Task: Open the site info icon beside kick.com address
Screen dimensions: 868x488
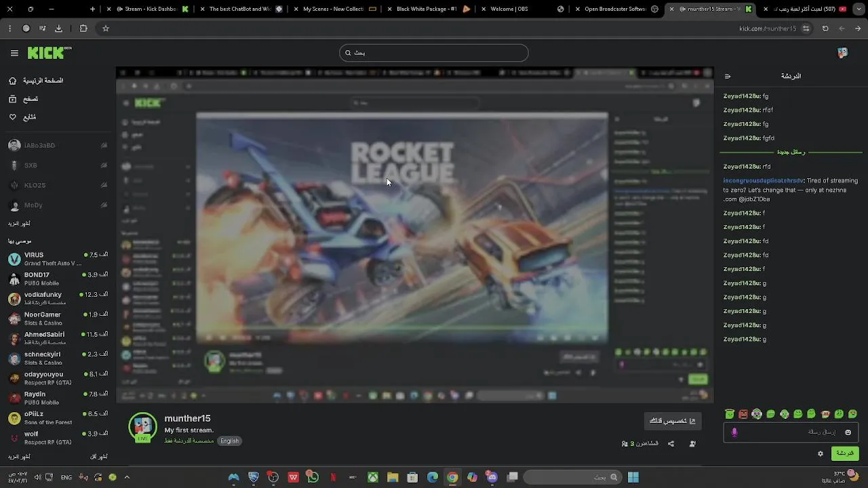Action: [x=806, y=28]
